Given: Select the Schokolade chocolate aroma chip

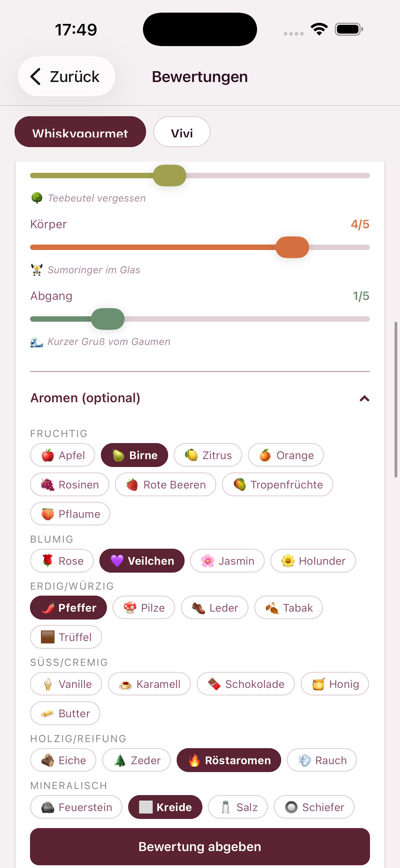Looking at the screenshot, I should pos(245,684).
